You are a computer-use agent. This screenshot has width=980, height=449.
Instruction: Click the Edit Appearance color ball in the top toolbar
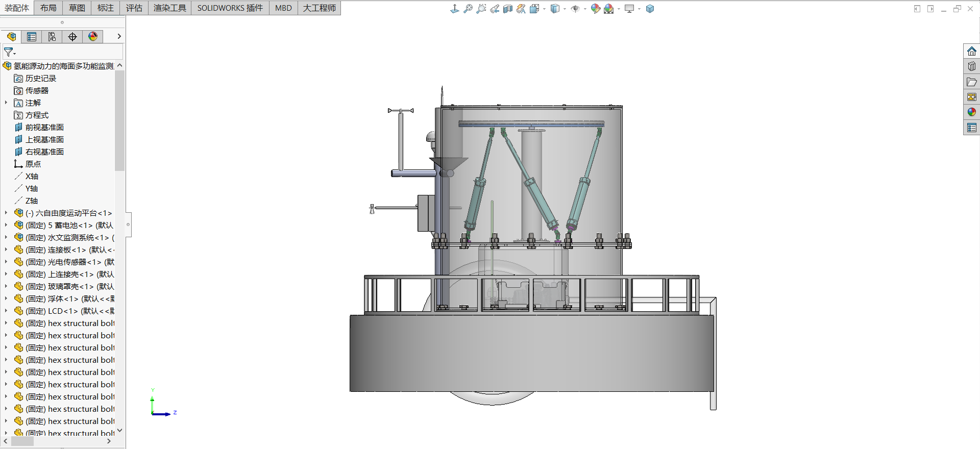point(595,9)
